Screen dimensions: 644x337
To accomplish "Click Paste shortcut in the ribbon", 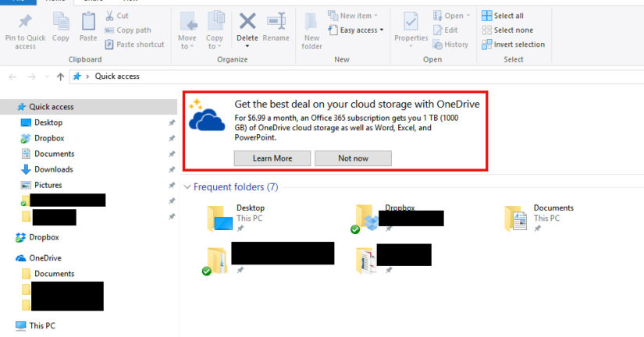I will click(134, 44).
